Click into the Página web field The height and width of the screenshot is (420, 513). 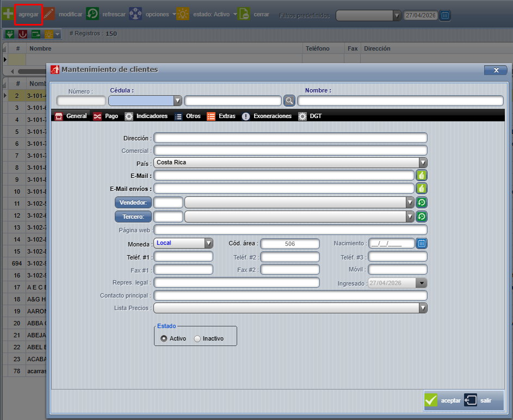[291, 230]
